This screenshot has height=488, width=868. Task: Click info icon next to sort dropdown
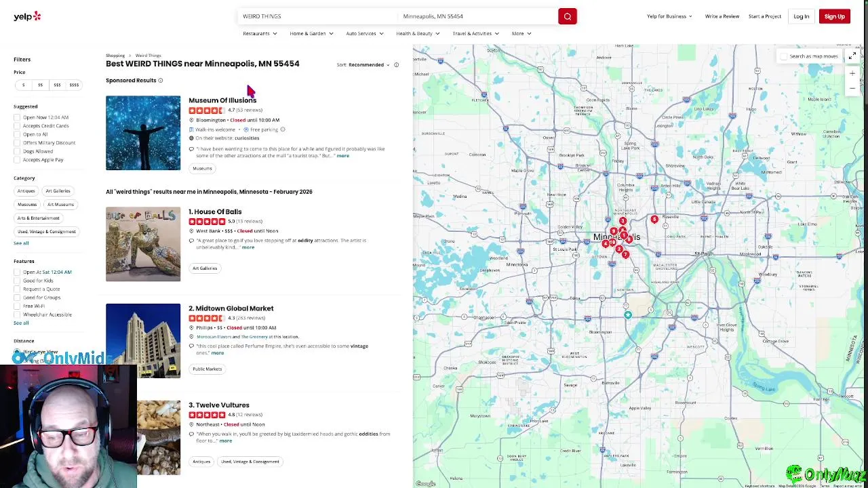point(396,65)
